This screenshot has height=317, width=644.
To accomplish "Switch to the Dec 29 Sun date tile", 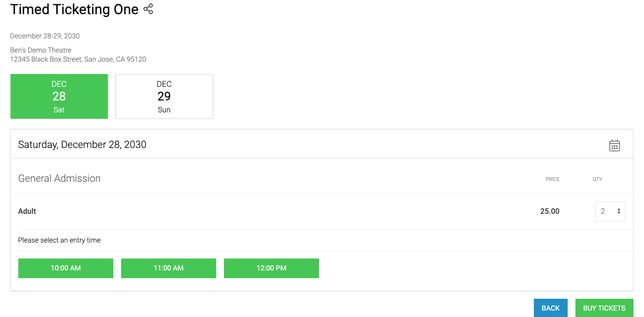I will tap(164, 96).
